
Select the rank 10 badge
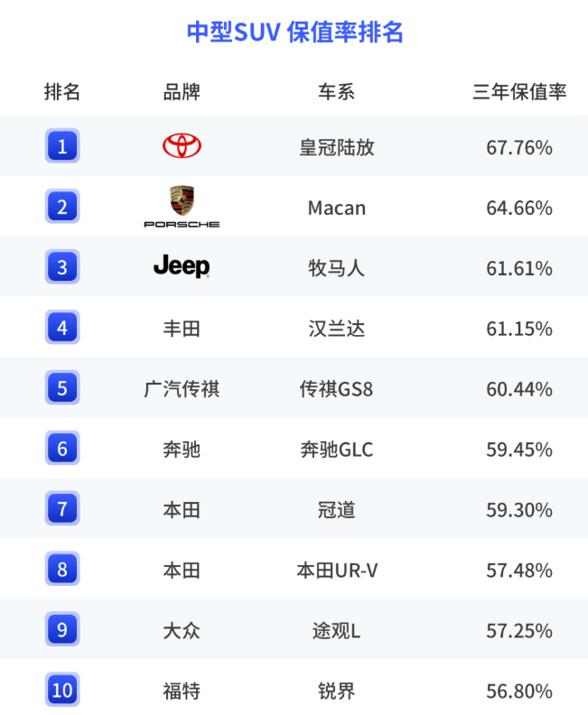pyautogui.click(x=62, y=691)
